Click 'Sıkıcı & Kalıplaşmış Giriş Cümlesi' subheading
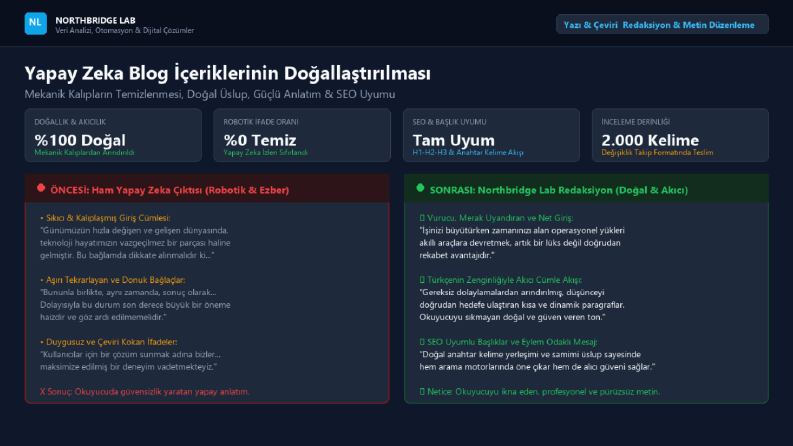 click(105, 218)
